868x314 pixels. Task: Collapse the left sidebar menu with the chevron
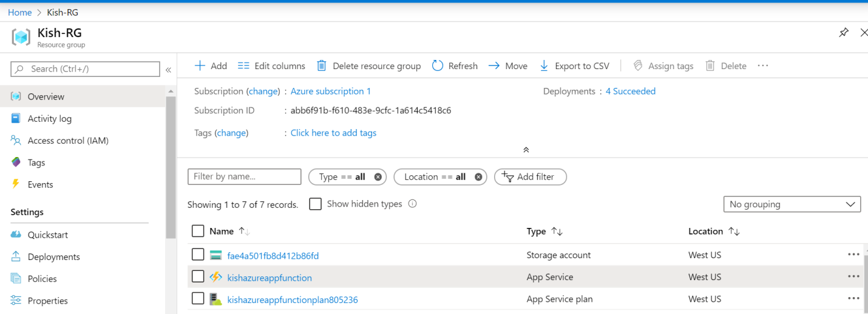point(168,70)
